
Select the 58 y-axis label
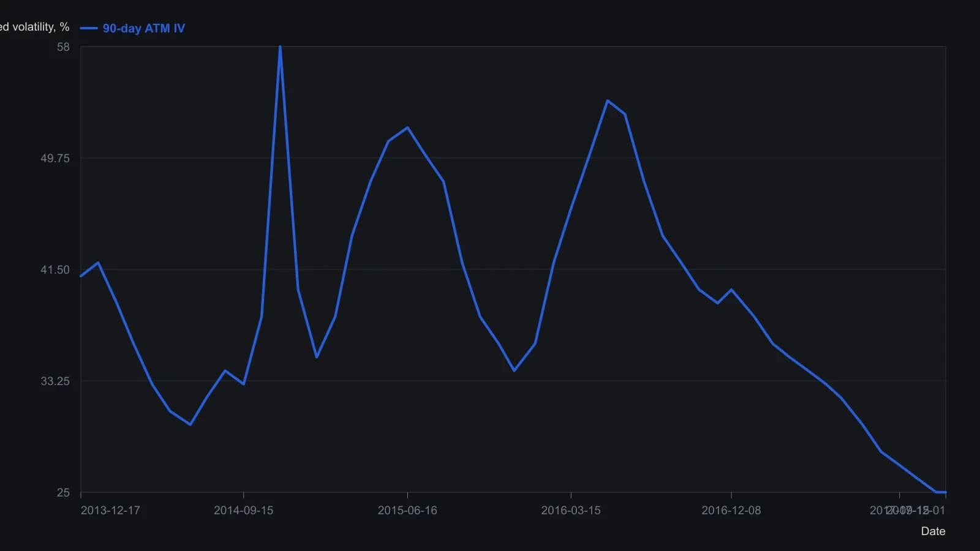[63, 47]
